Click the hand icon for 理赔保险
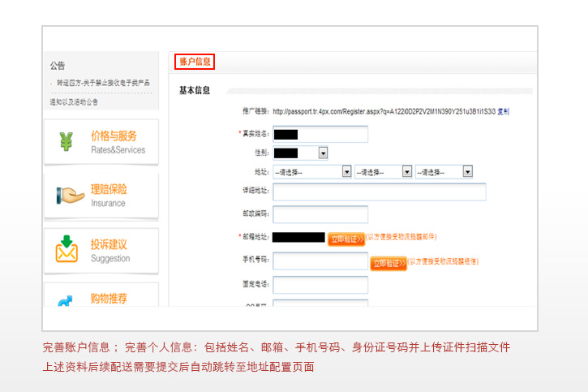 tap(70, 196)
